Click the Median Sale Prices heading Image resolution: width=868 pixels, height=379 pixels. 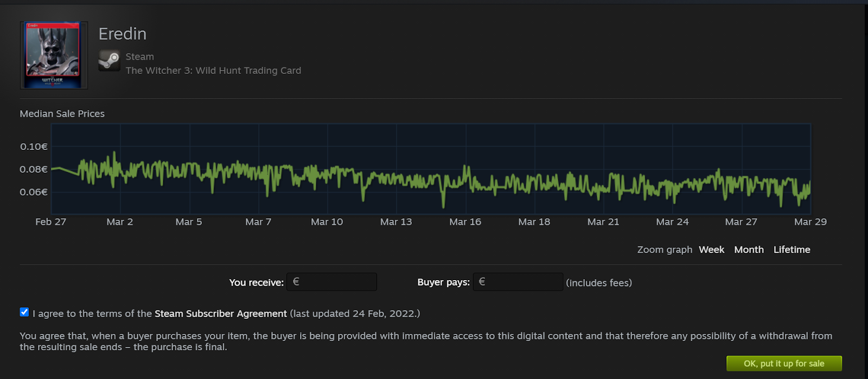[62, 114]
